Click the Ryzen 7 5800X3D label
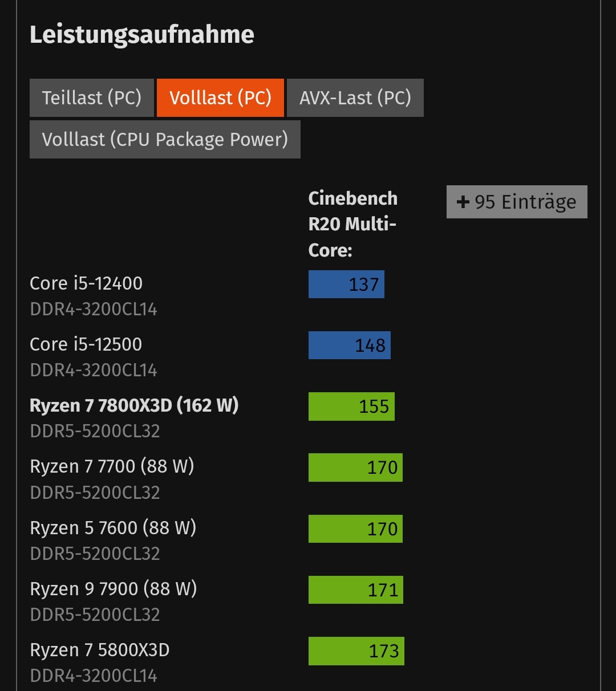The width and height of the screenshot is (616, 691). (x=100, y=650)
